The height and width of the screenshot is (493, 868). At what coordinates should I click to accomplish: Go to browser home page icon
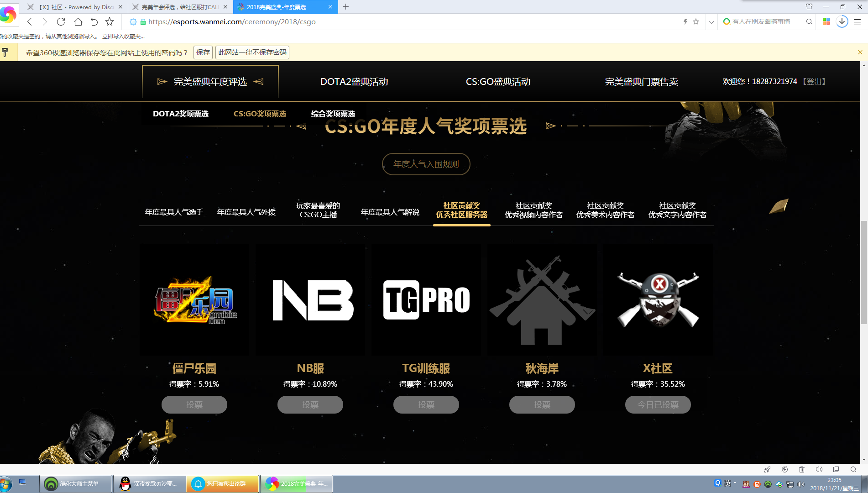pyautogui.click(x=78, y=21)
